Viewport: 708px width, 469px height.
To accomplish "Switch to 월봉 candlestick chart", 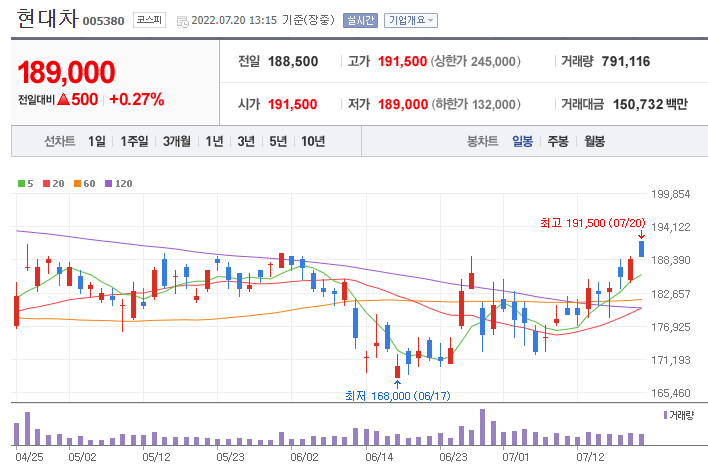I will (594, 141).
